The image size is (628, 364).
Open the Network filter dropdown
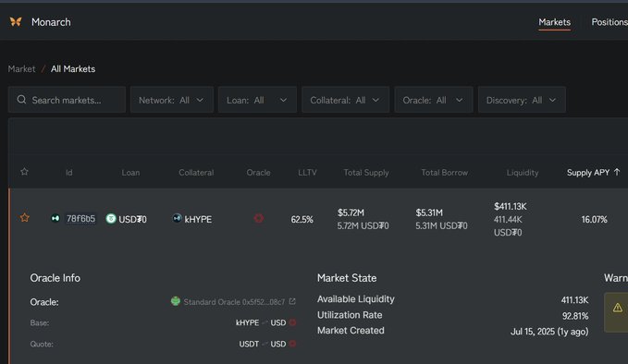pos(172,100)
